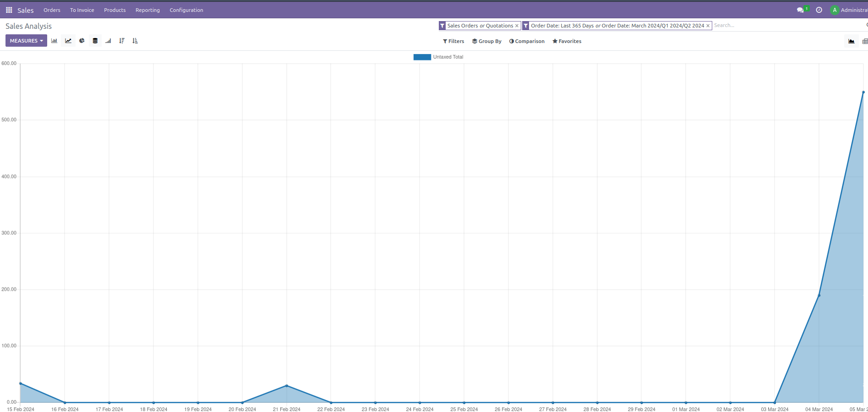Click the 600.00 y-axis label

click(9, 64)
